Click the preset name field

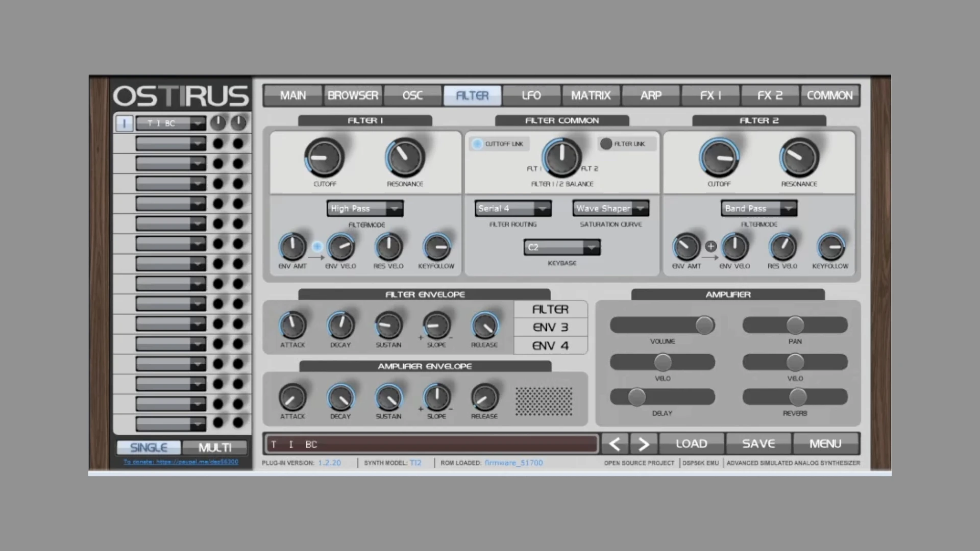pos(431,444)
